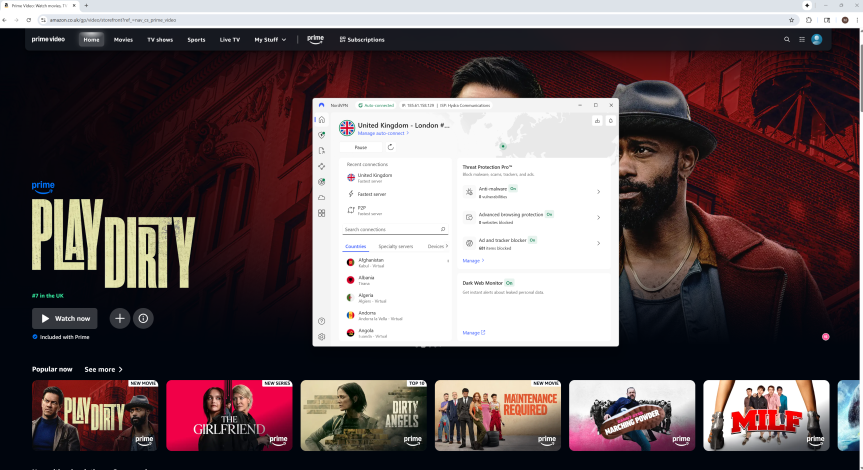Open file sharing icon in NordVPN sidebar
Screen dimensions: 863x470
(x=322, y=150)
